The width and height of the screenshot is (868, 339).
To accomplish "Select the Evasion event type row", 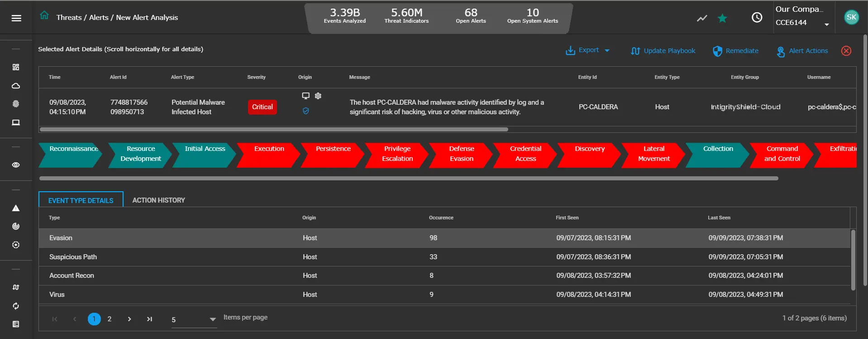I will 444,238.
